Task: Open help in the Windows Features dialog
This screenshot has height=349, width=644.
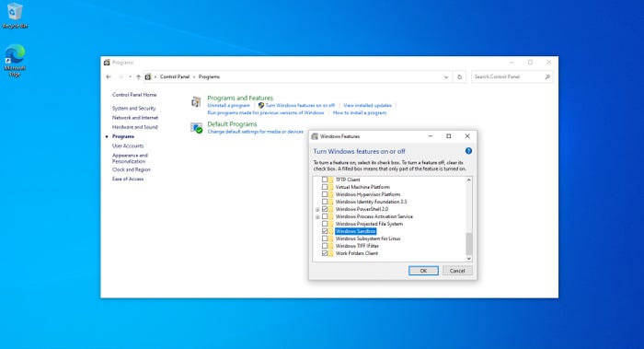Action: (x=468, y=151)
